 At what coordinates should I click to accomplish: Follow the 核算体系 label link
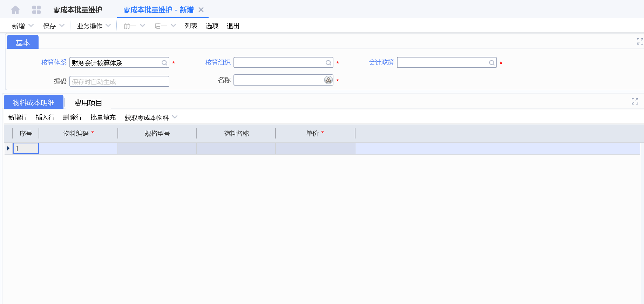pyautogui.click(x=54, y=62)
